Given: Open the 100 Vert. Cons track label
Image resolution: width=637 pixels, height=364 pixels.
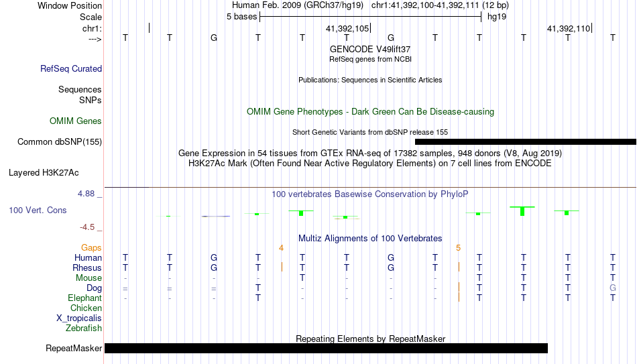Looking at the screenshot, I should tap(38, 210).
